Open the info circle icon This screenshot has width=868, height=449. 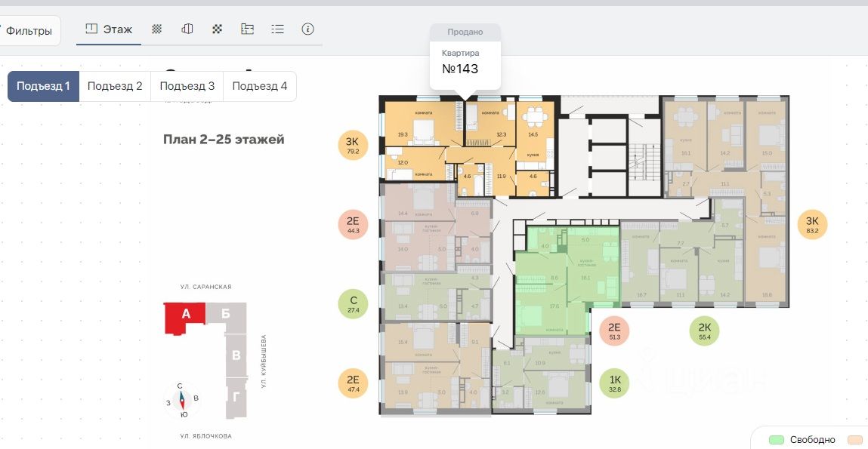tap(307, 29)
